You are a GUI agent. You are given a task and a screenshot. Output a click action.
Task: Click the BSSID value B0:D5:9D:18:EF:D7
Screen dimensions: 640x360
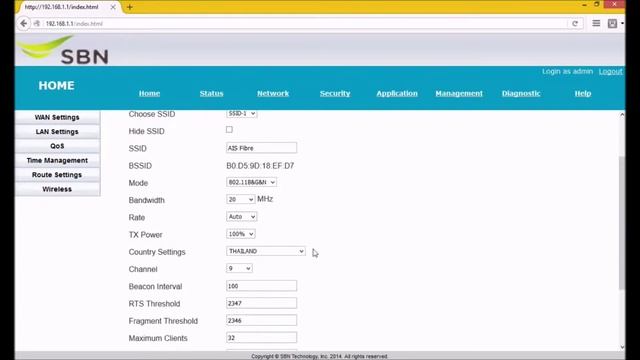coord(260,166)
